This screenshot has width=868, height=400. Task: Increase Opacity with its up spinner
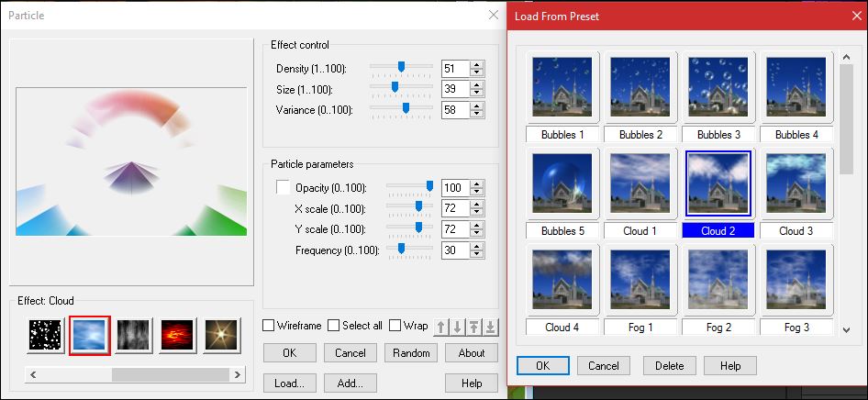476,183
